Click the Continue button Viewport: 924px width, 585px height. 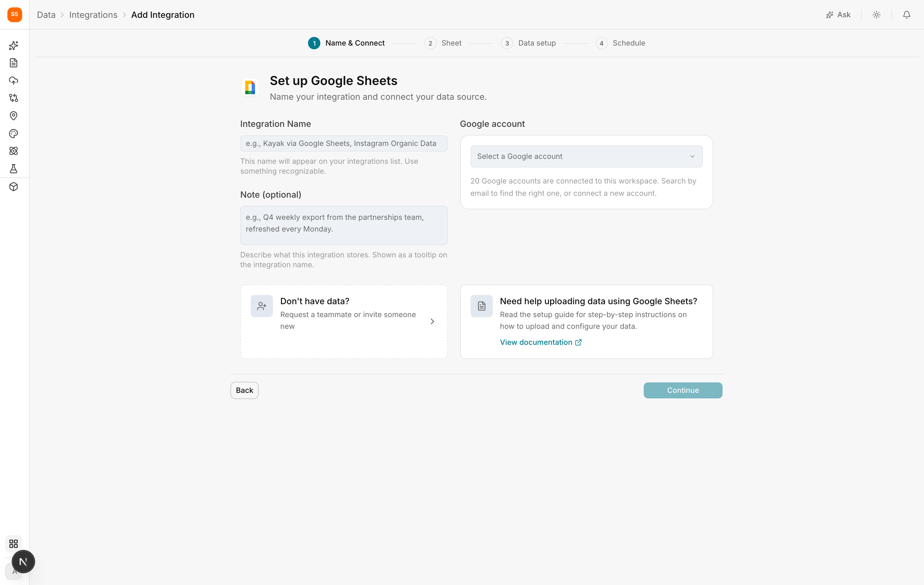pos(683,390)
